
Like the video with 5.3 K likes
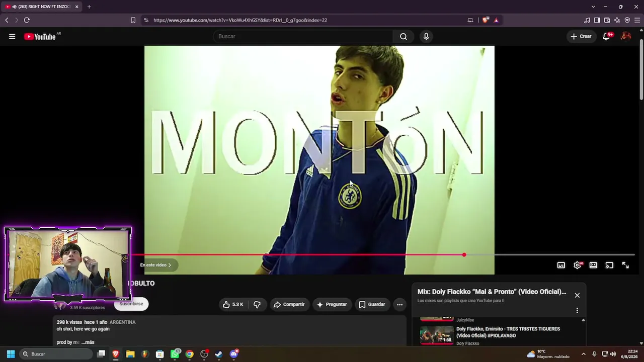tap(233, 304)
